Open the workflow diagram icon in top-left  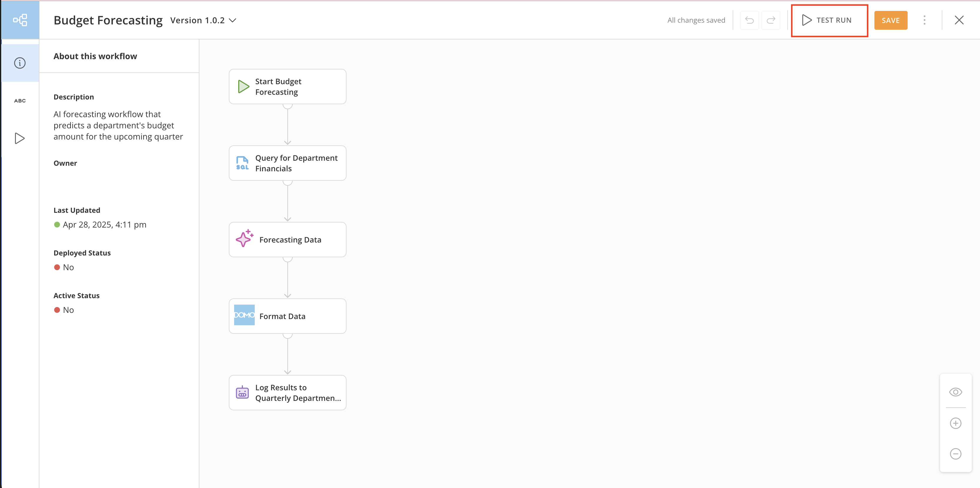[x=20, y=20]
